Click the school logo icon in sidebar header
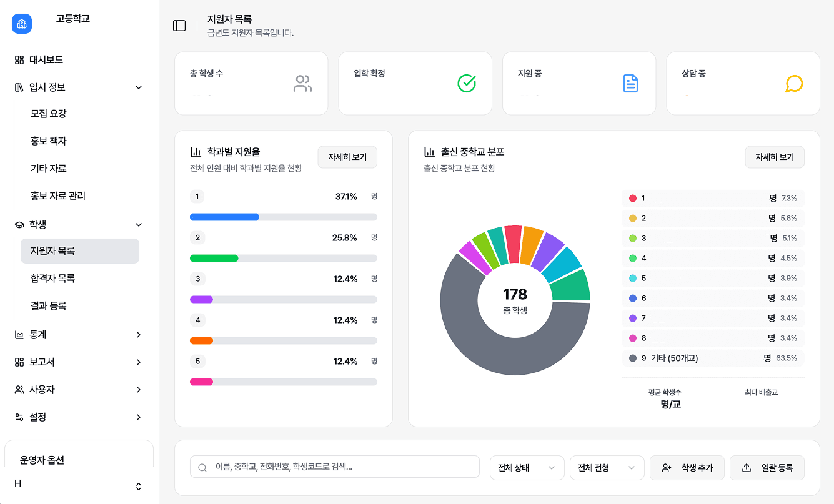This screenshot has height=504, width=834. pos(22,24)
